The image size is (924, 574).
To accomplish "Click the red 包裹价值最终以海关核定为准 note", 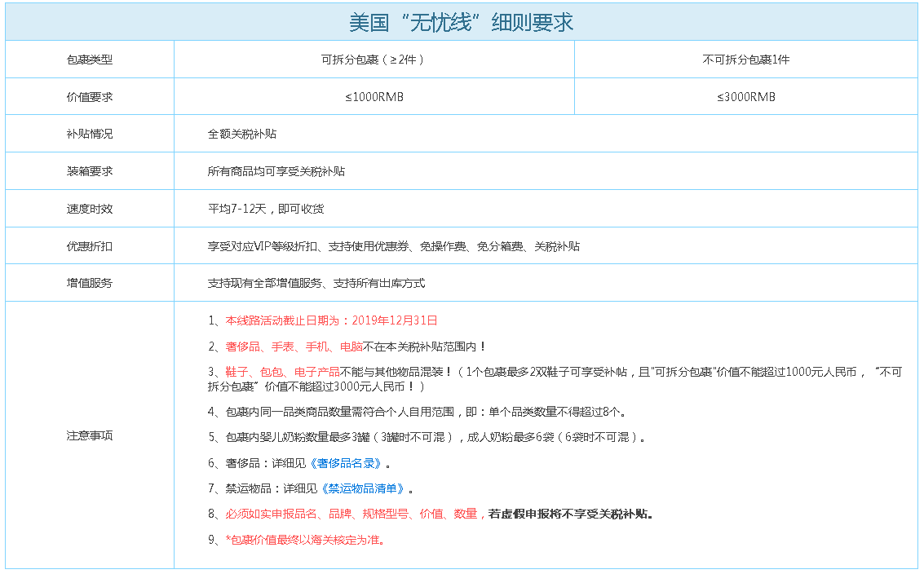I will tap(304, 540).
